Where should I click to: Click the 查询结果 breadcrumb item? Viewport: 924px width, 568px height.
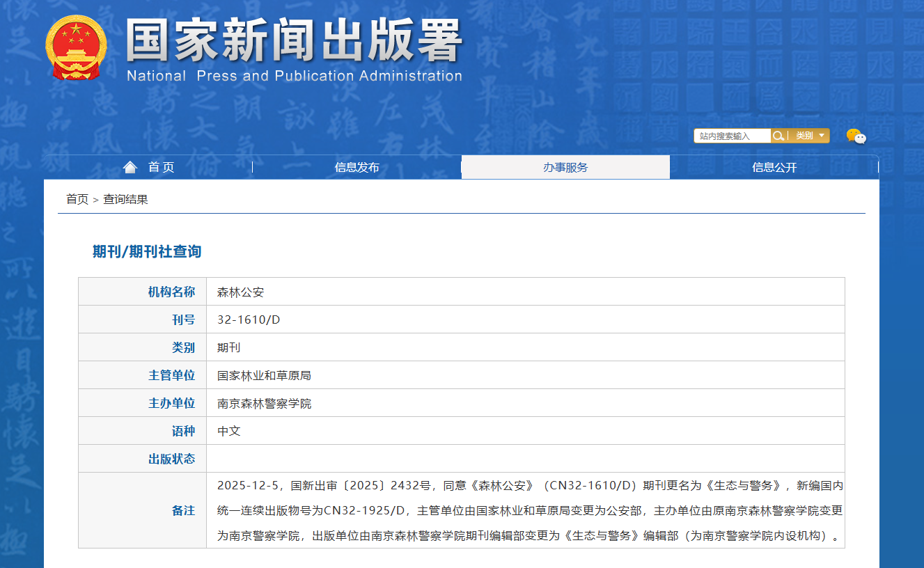coord(125,200)
